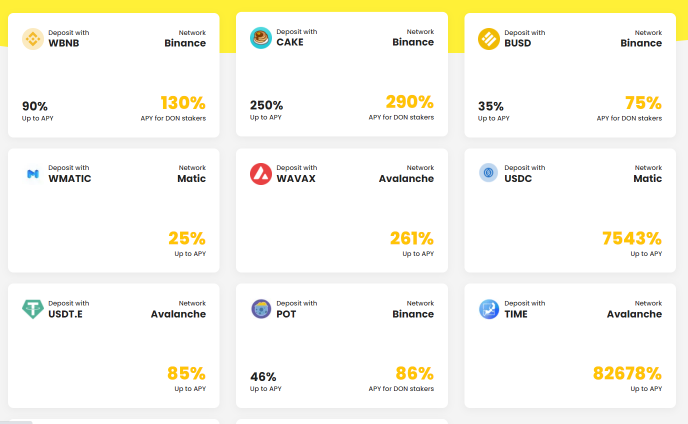This screenshot has width=688, height=424.
Task: Click the 86% APY for DON stakers on POT
Action: point(414,374)
